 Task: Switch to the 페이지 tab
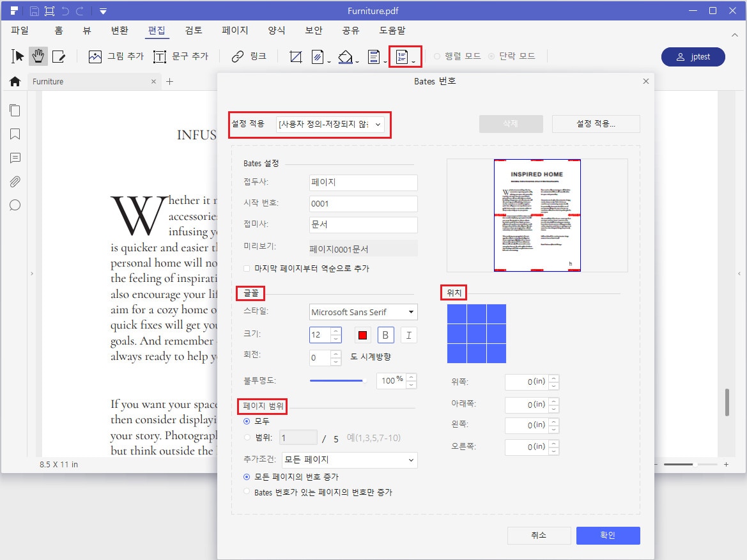point(235,31)
